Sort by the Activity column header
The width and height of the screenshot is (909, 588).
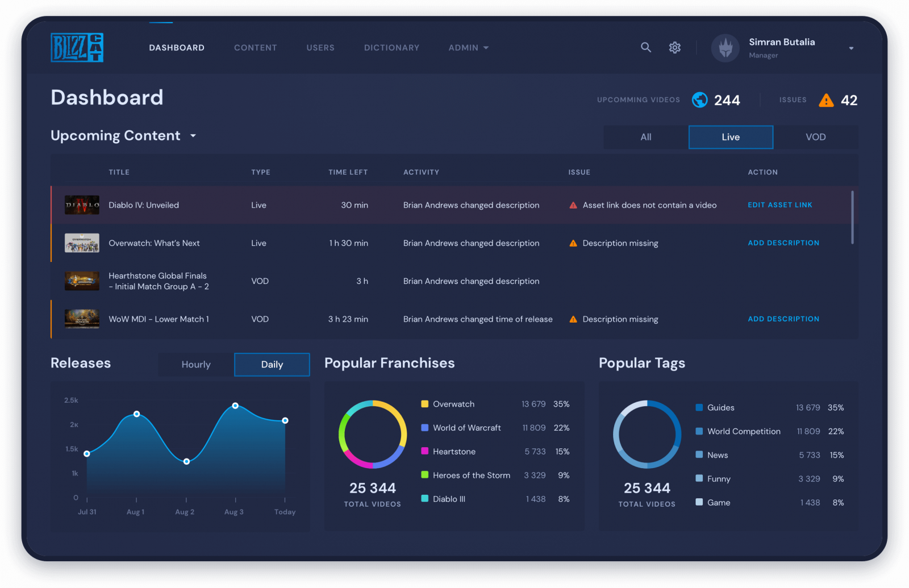click(421, 172)
